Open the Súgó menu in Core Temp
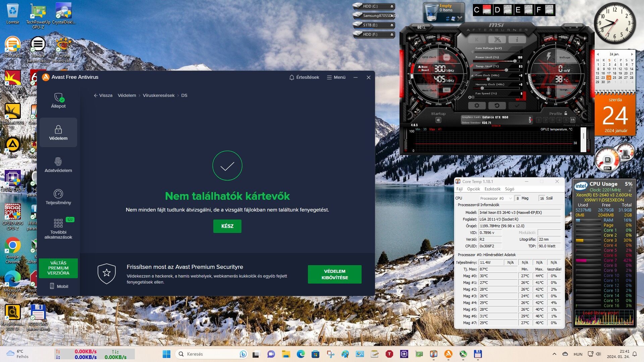Image resolution: width=644 pixels, height=362 pixels. (509, 189)
